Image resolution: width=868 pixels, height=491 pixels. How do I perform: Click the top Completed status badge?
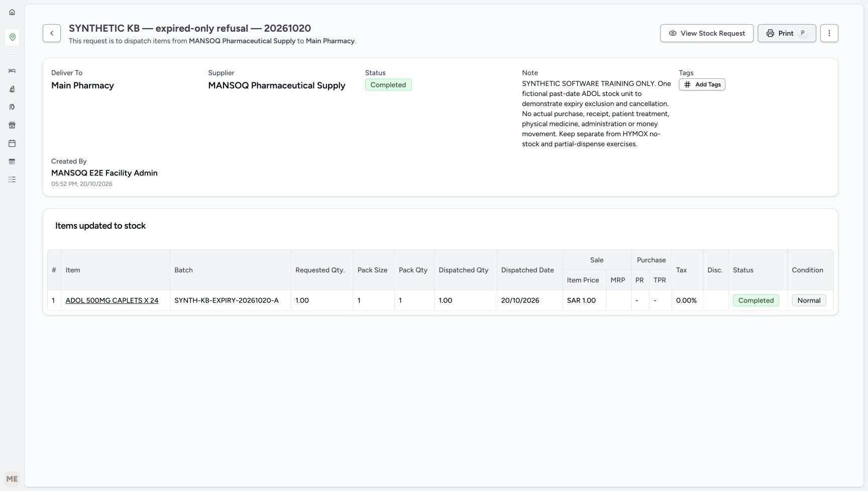pyautogui.click(x=388, y=85)
